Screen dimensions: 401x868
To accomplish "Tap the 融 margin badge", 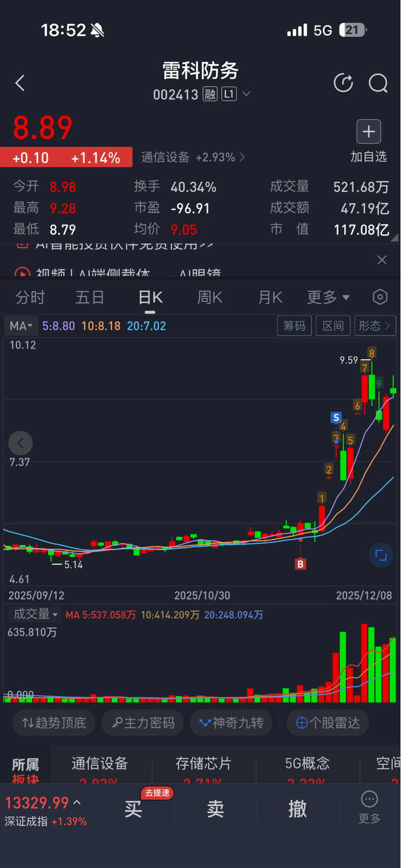I will [x=210, y=94].
